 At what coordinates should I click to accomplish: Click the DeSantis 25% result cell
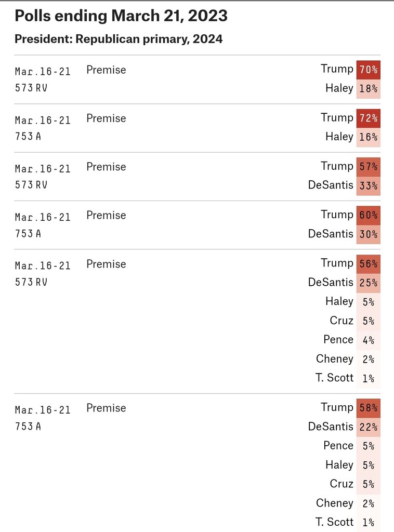pos(368,283)
